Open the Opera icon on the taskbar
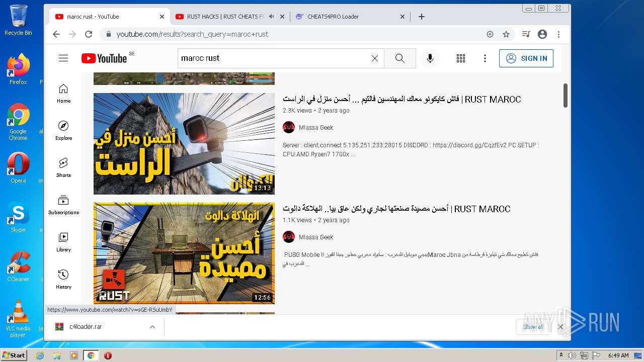The image size is (644, 362). point(108,355)
